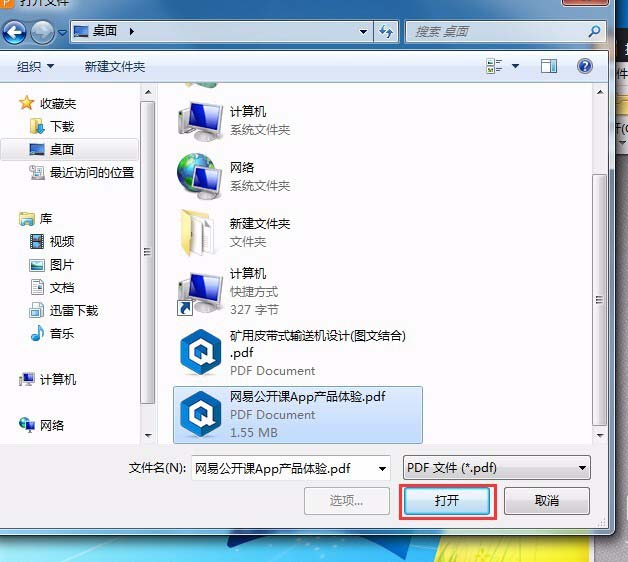Select the 图片 library icon
628x562 pixels.
pos(37,265)
